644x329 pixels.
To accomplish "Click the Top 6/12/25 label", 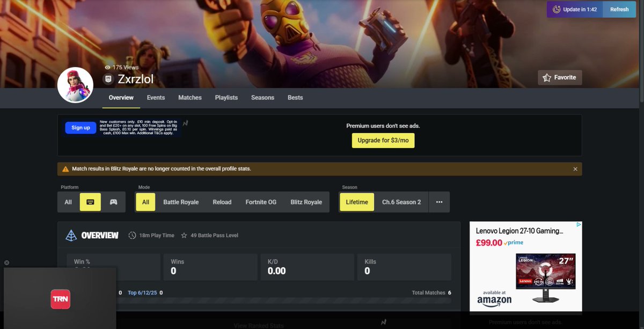I will click(x=143, y=293).
